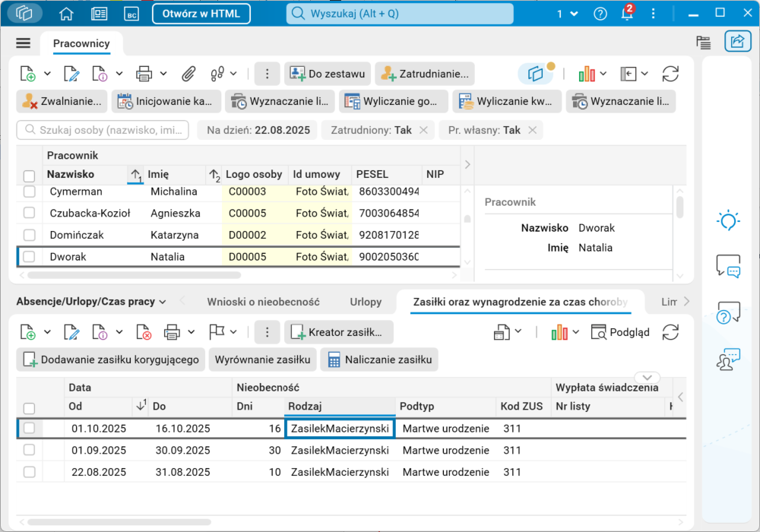Expand the employee table columns chevron right
760x532 pixels.
tap(467, 165)
